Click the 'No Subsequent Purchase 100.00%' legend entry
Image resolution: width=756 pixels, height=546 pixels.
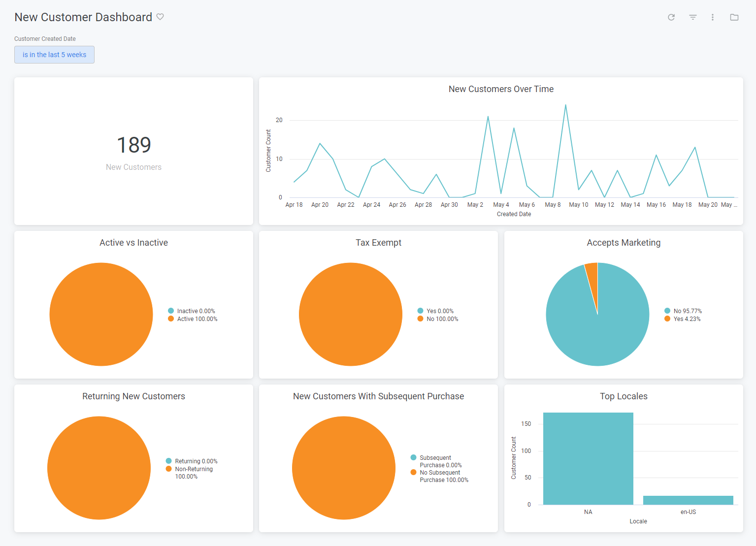click(x=439, y=476)
